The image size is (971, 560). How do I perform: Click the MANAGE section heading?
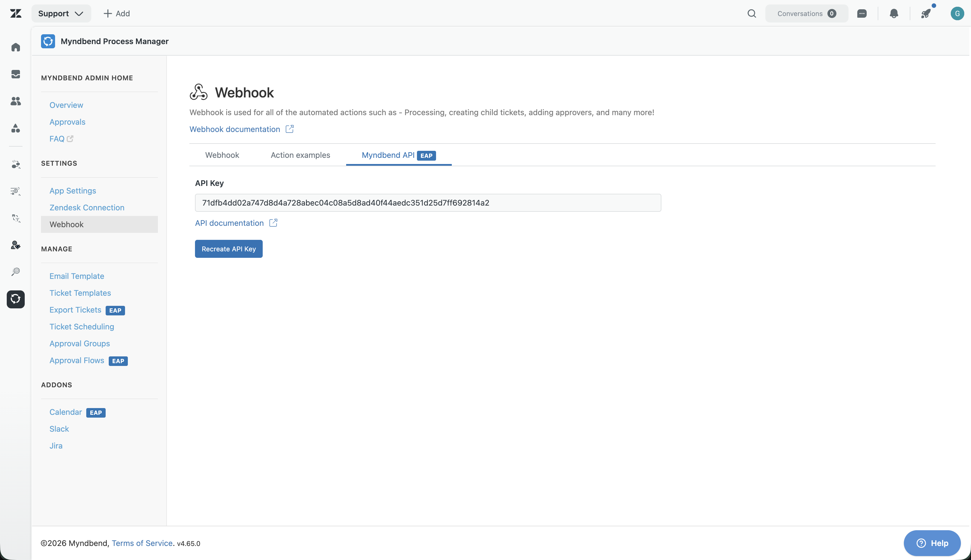56,249
